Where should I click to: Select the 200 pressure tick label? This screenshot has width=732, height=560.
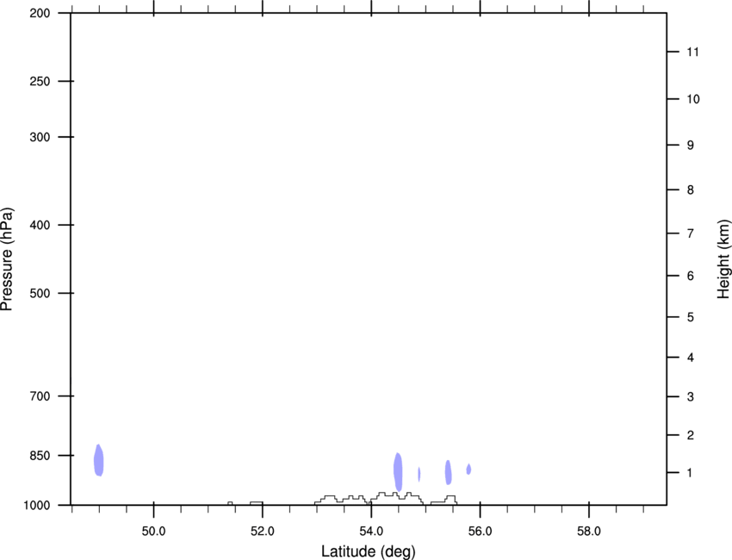click(40, 13)
